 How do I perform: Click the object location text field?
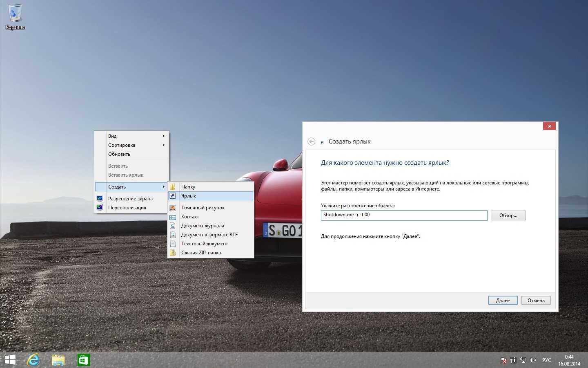403,215
